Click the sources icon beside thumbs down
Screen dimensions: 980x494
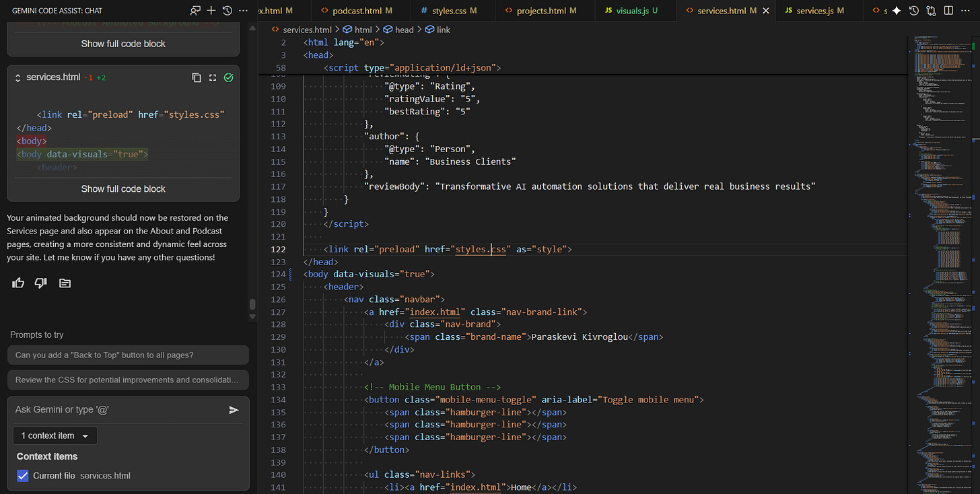click(65, 283)
